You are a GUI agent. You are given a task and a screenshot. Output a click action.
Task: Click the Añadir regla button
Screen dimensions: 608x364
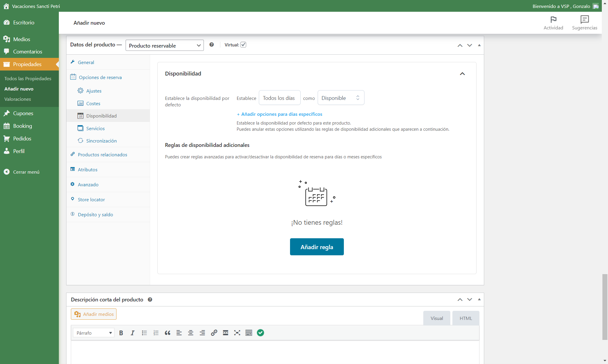[x=317, y=247]
